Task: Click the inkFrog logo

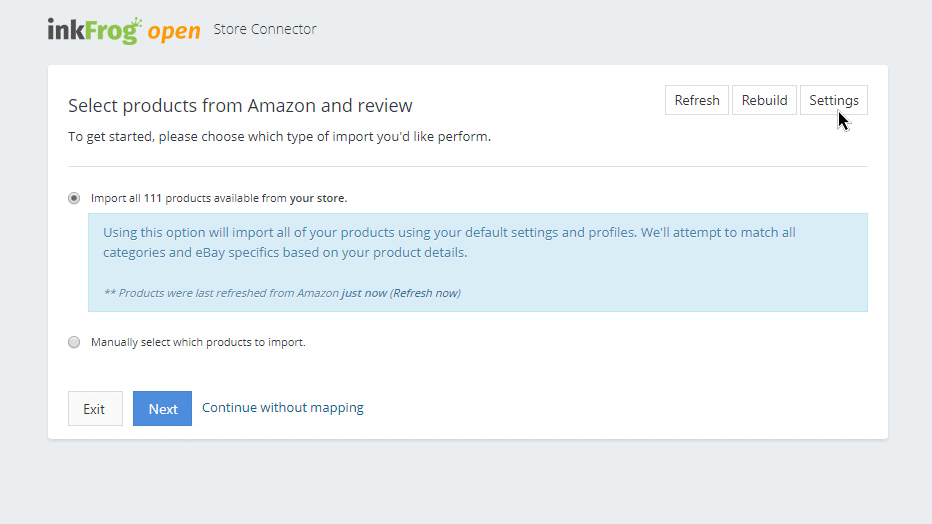Action: [95, 30]
